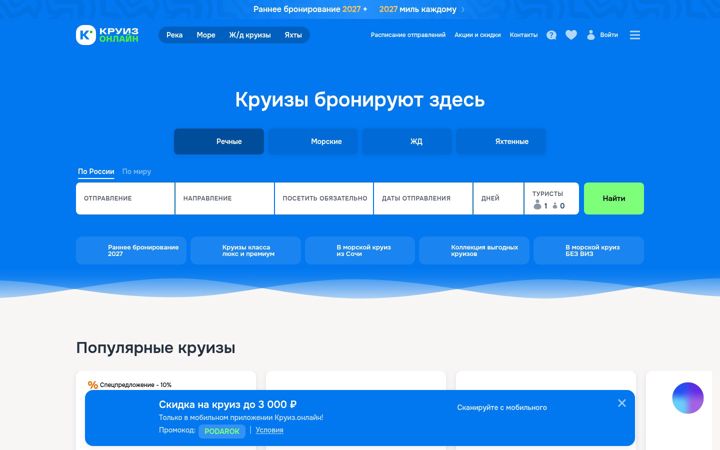Open Коллекция выгодных круизов filter
The width and height of the screenshot is (720, 450).
click(474, 250)
